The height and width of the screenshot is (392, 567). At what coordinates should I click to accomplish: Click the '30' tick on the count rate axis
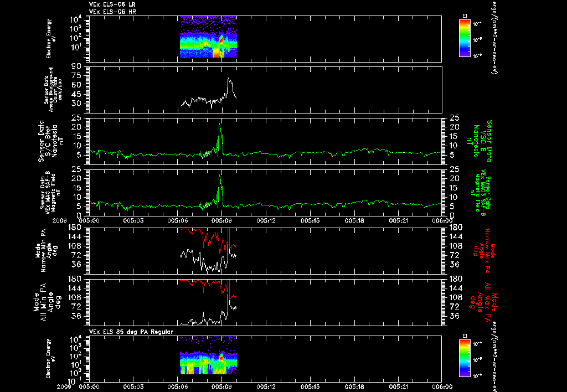76,104
